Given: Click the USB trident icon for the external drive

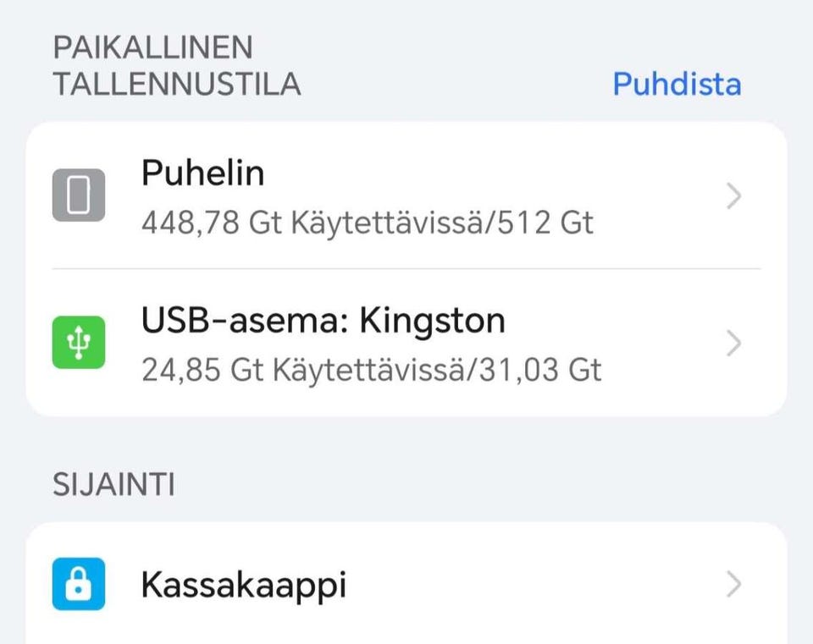Looking at the screenshot, I should 79,343.
